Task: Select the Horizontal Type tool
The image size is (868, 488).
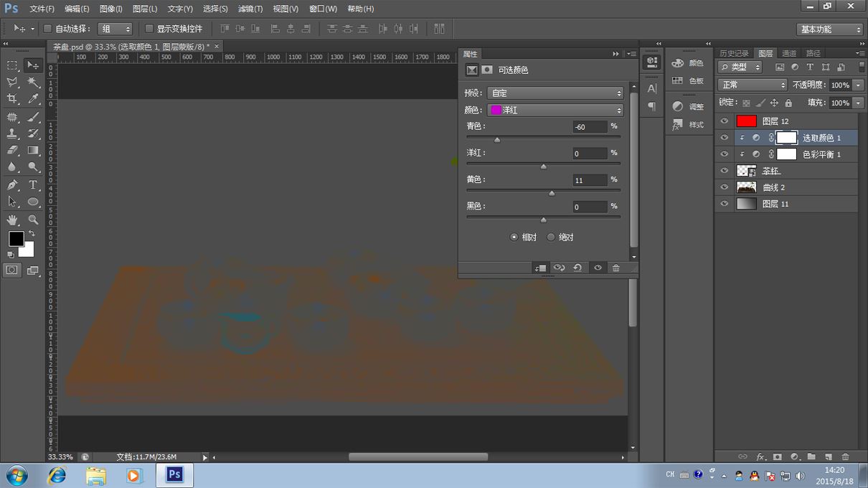Action: click(x=33, y=185)
